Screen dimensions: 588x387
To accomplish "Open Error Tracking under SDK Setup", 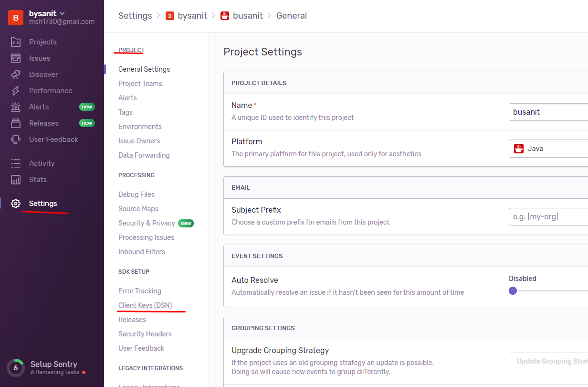I will tap(140, 291).
